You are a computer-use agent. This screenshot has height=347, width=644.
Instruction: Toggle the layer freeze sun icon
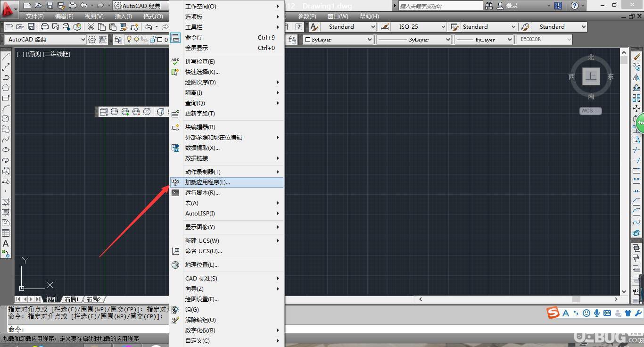136,40
